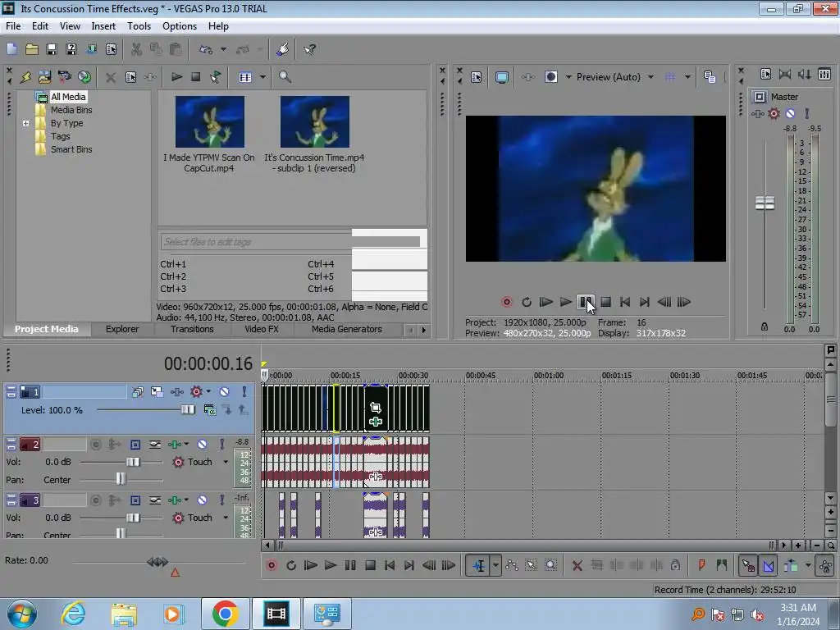Click the Insert Region green flags icon
The width and height of the screenshot is (840, 630).
point(721,565)
